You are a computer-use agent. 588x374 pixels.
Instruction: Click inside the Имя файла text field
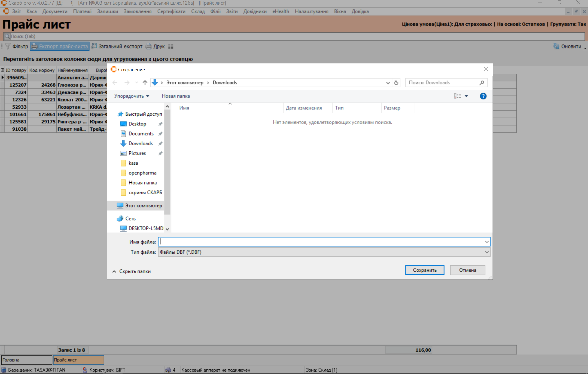[x=321, y=242]
